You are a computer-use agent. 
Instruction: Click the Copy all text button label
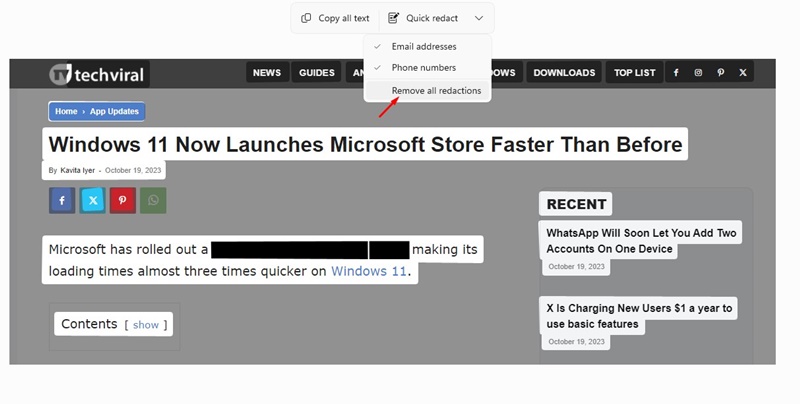(344, 18)
